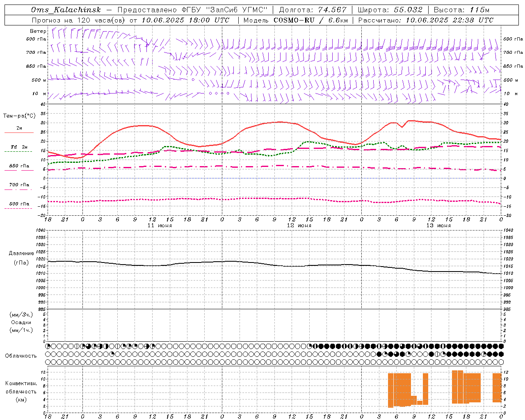The height and width of the screenshot is (420, 525).
Task: Click the 12 июня date label
Action: tap(299, 226)
